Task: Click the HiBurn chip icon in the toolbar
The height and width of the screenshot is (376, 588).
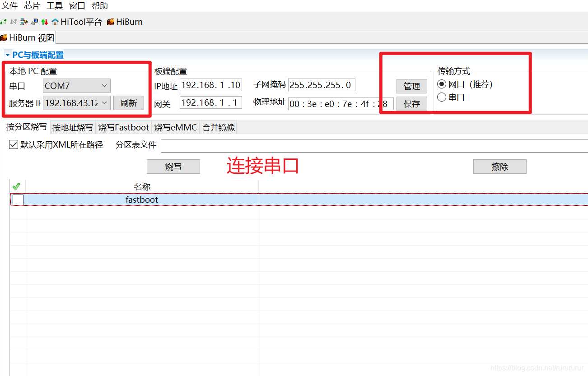Action: 110,22
